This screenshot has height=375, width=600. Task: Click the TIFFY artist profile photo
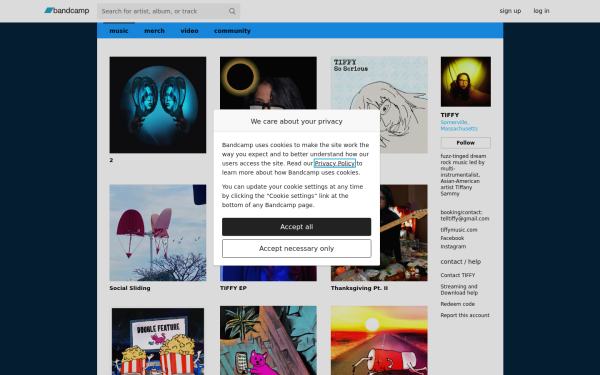(466, 82)
